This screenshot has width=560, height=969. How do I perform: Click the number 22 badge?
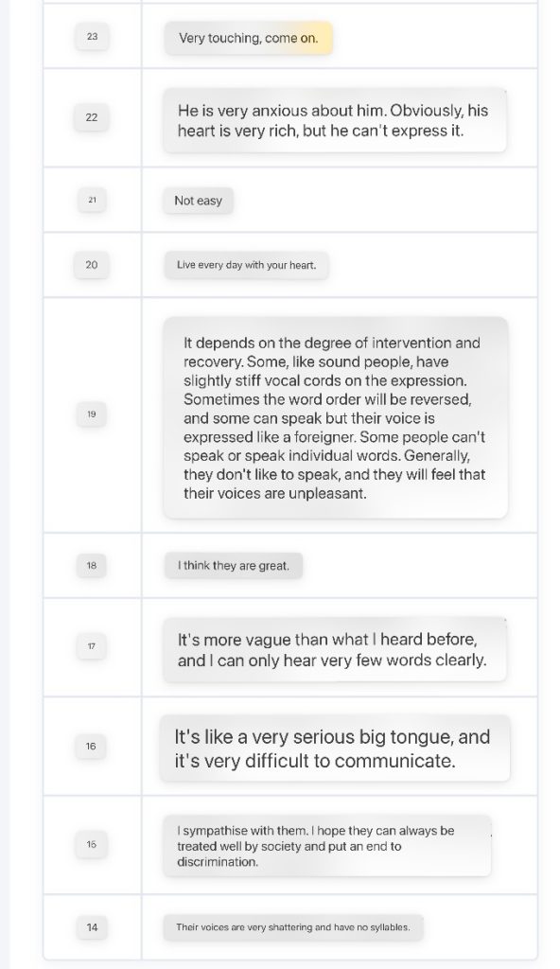92,117
